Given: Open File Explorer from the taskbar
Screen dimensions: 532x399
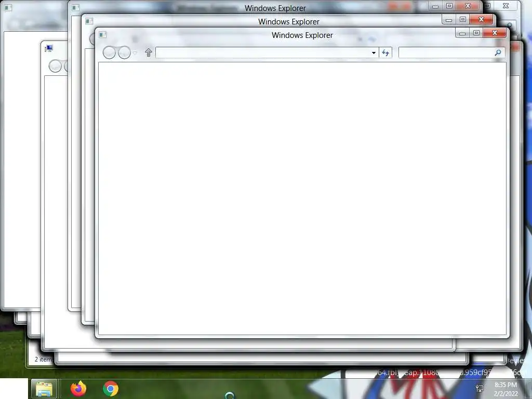Looking at the screenshot, I should pyautogui.click(x=44, y=389).
